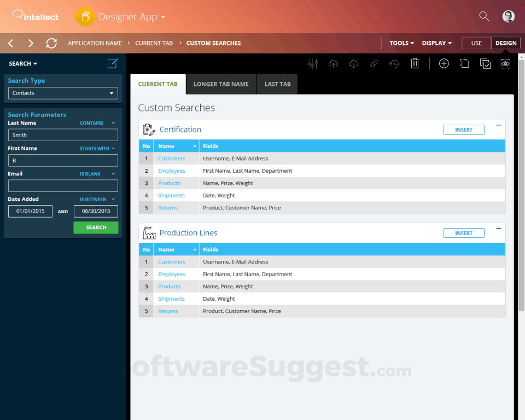Screen dimensions: 525x420
Task: Click the refresh icon in the breadcrumb bar
Action: click(51, 43)
